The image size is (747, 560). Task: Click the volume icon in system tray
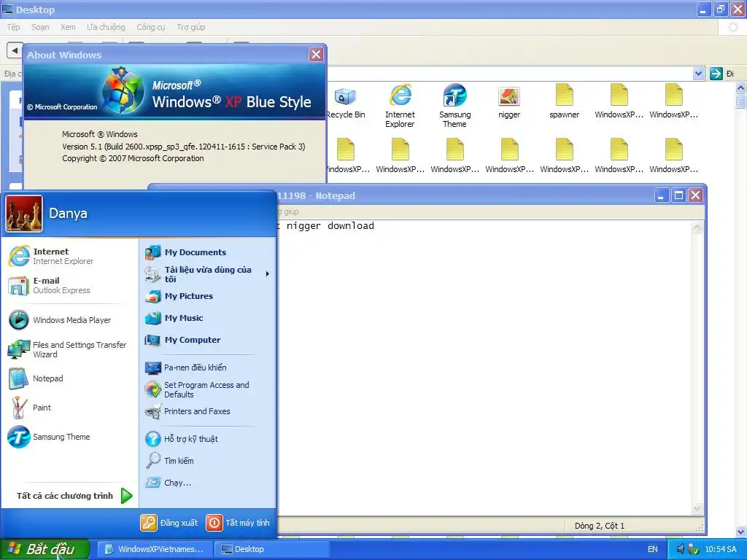tap(681, 549)
